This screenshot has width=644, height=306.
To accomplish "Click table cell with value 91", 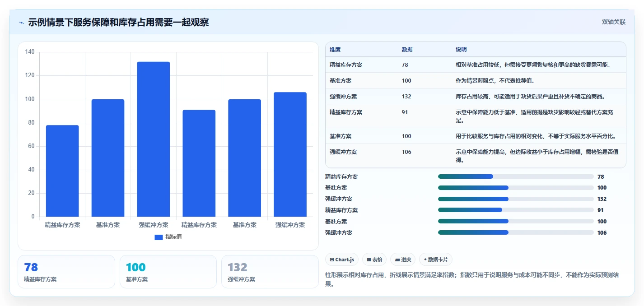I will [405, 112].
